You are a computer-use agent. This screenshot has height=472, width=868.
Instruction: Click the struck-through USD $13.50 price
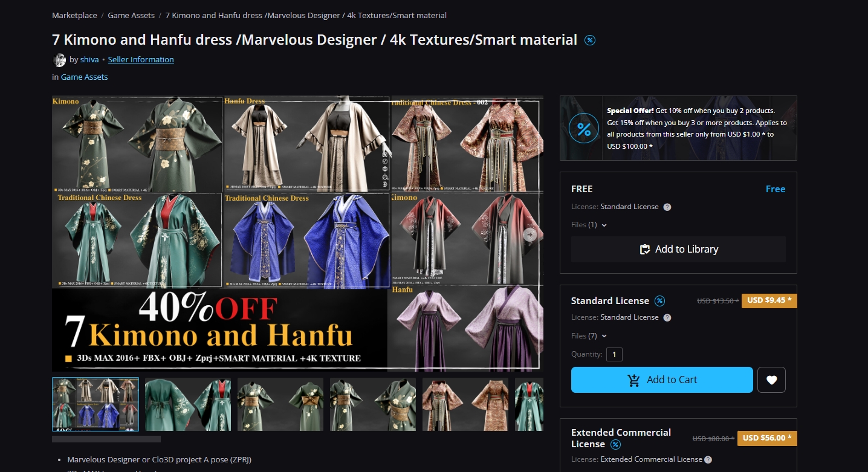[718, 301]
